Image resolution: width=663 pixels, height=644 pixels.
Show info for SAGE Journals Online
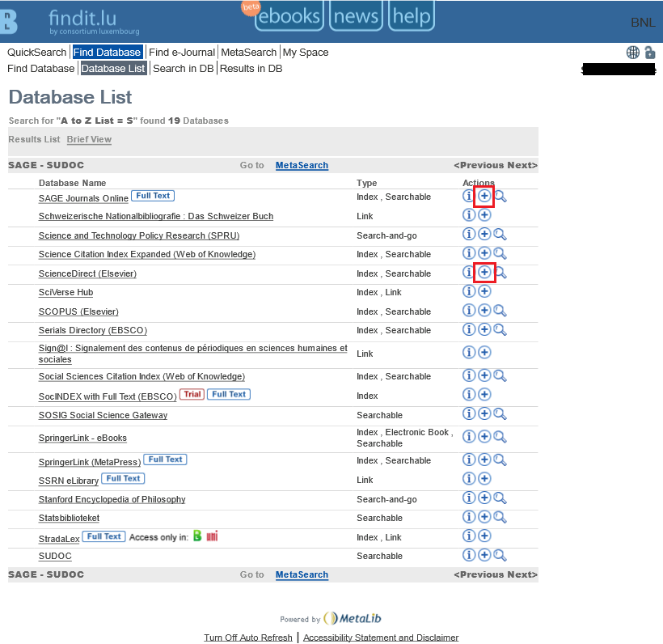point(468,196)
